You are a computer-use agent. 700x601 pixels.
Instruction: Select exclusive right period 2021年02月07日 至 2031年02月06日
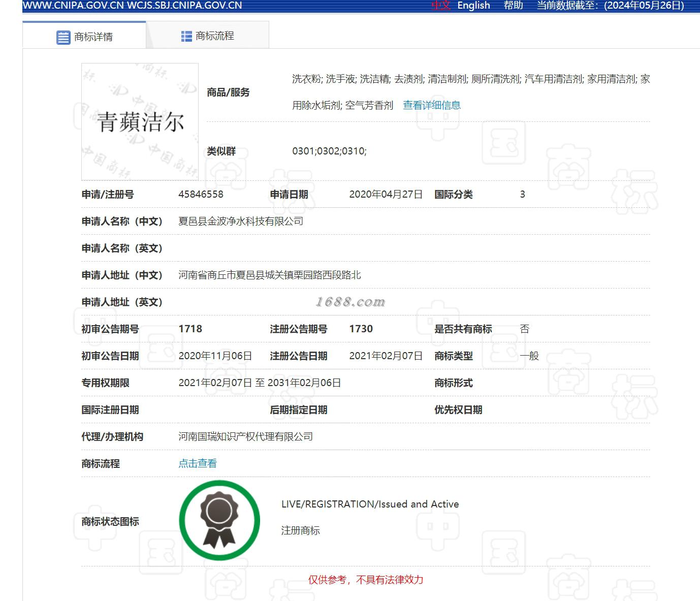260,383
